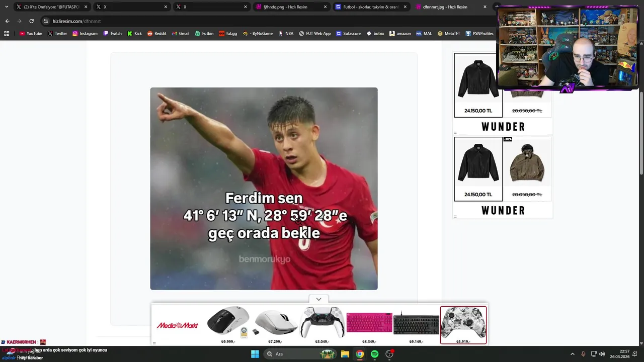Image resolution: width=644 pixels, height=362 pixels.
Task: Collapse the MediaMarkt ad banner chevron
Action: tap(318, 299)
